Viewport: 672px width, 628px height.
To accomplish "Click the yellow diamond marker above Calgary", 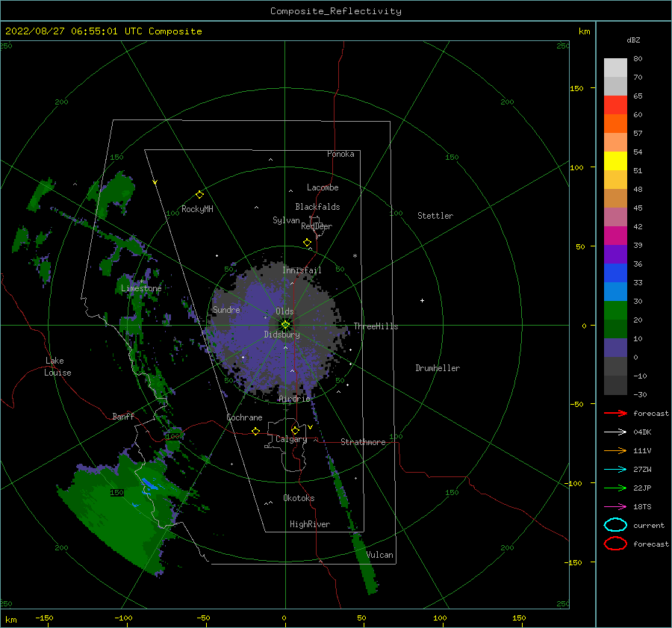I will (295, 430).
